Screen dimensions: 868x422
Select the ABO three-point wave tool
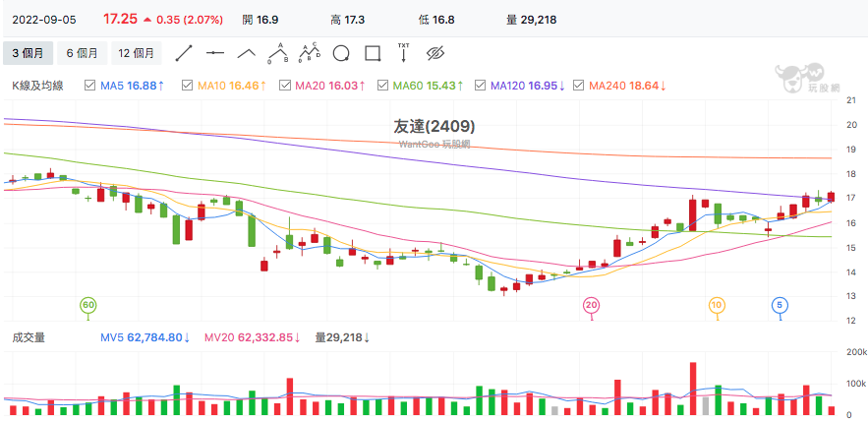(x=278, y=52)
